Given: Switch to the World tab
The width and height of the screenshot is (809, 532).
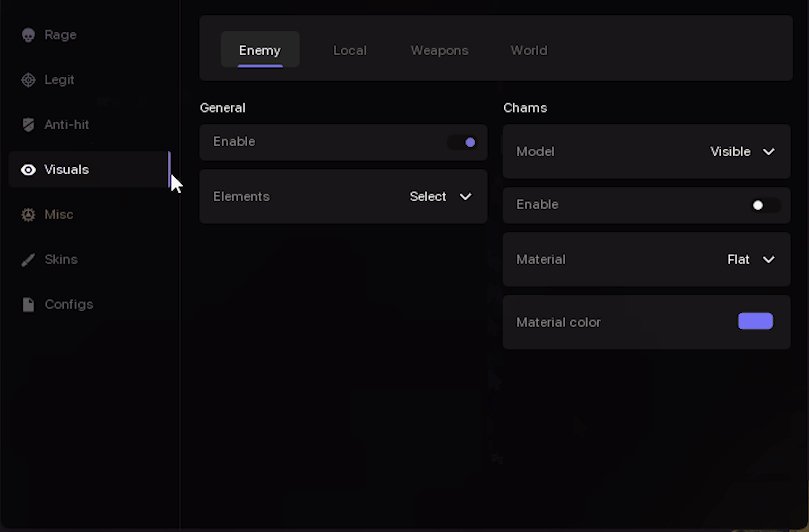Looking at the screenshot, I should (x=529, y=50).
